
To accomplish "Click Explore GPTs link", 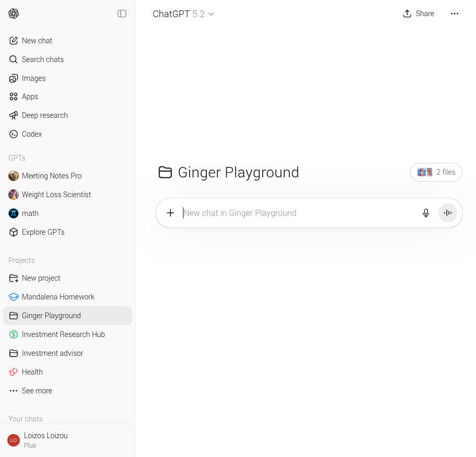I will (43, 232).
